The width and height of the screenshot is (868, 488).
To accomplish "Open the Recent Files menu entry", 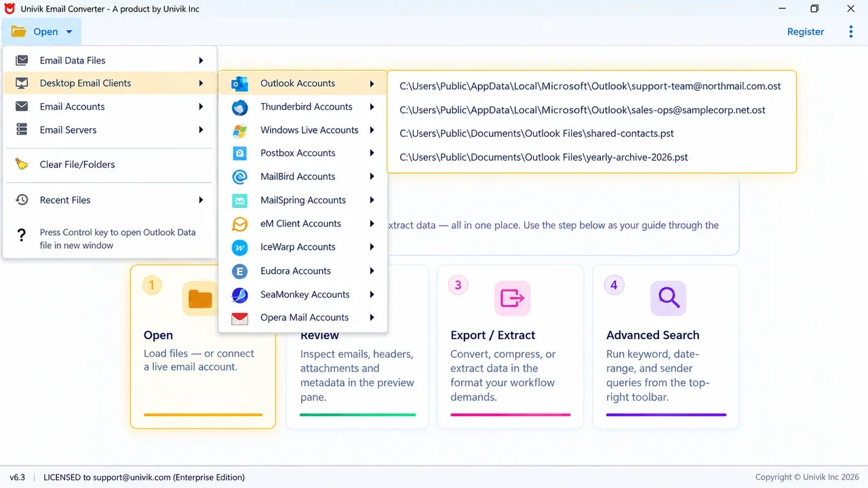I will [110, 200].
